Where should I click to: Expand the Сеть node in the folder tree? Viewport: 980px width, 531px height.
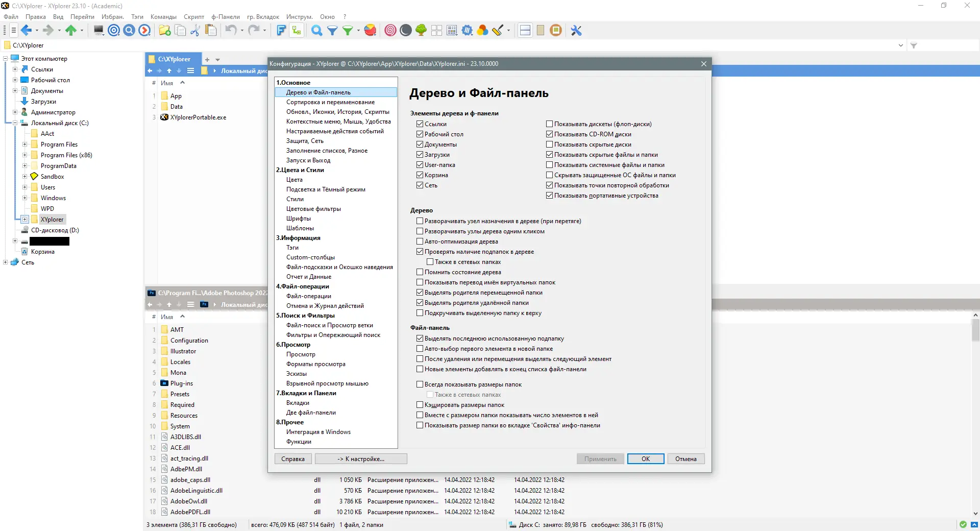[x=5, y=262]
